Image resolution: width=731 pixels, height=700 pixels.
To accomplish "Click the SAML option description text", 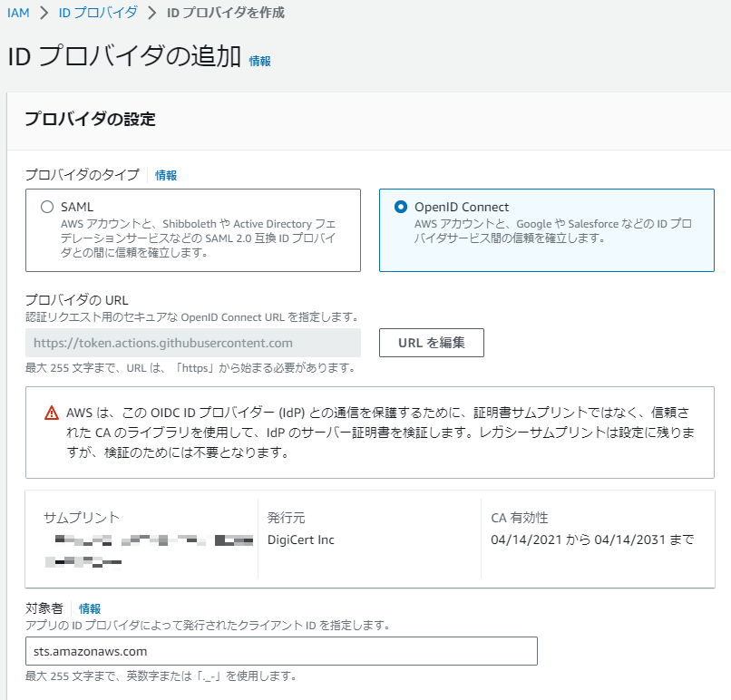I will tap(198, 238).
